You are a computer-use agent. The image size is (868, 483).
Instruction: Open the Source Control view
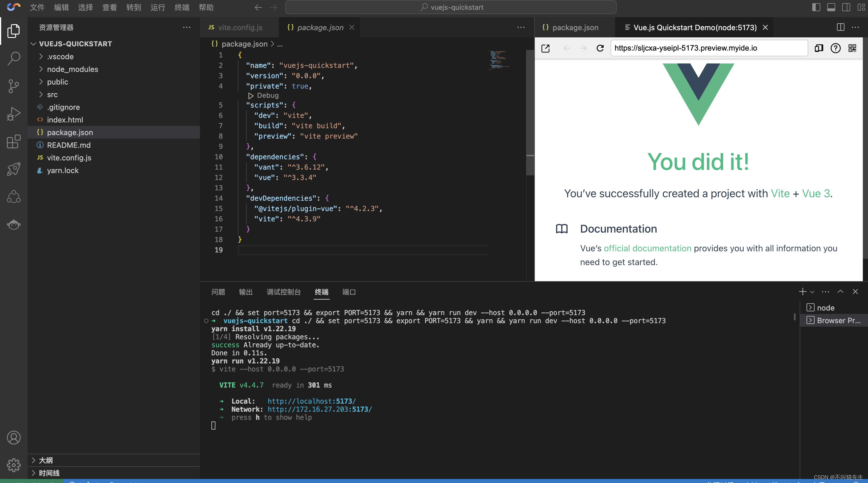(x=13, y=86)
